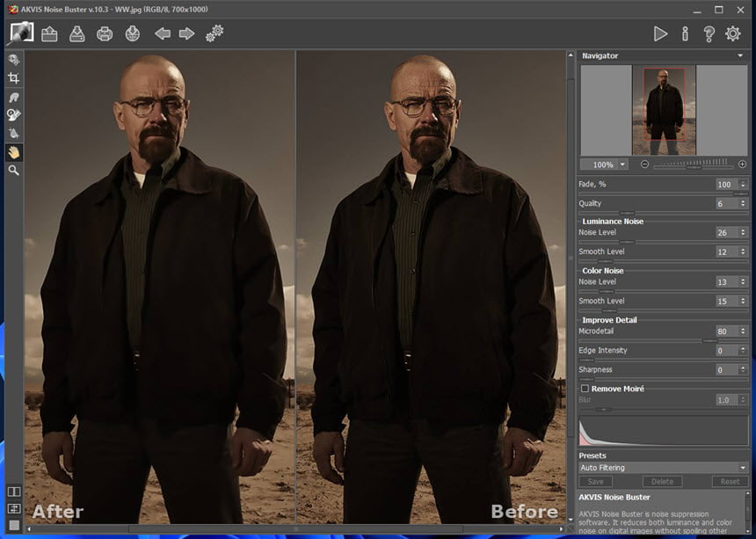Select the Zoom magnifier tool
The height and width of the screenshot is (539, 756).
click(13, 171)
